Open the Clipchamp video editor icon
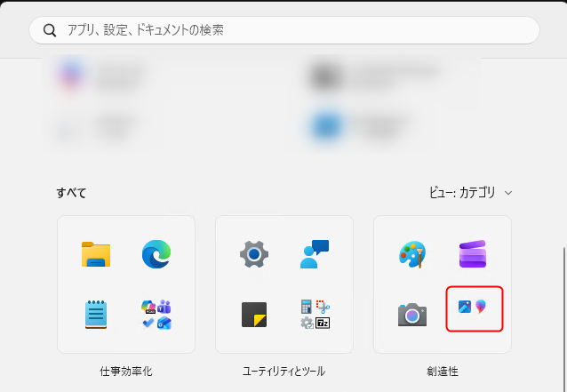Screen dimensions: 567x392 pos(473,254)
